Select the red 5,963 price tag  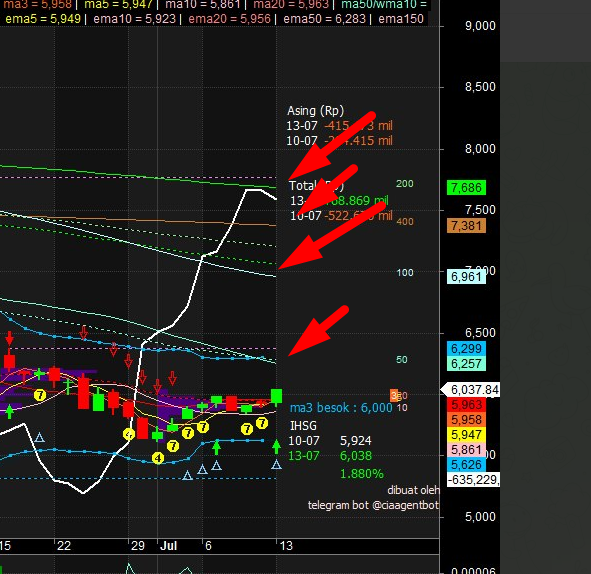(x=466, y=405)
